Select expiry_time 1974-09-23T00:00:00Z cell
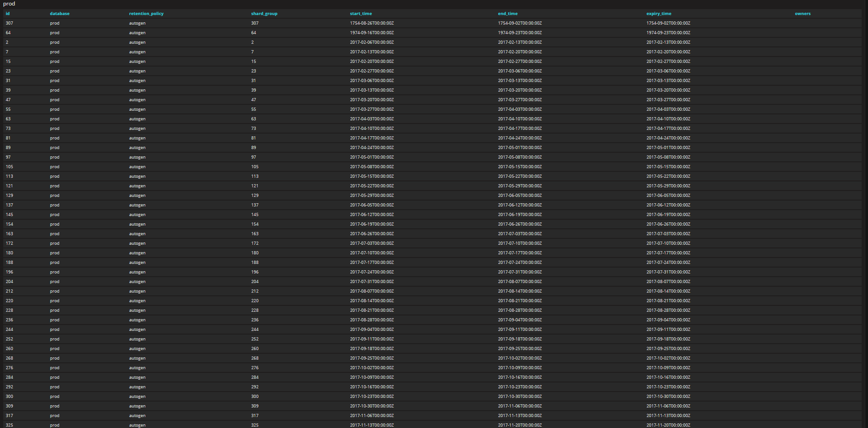This screenshot has width=868, height=428. tap(669, 33)
